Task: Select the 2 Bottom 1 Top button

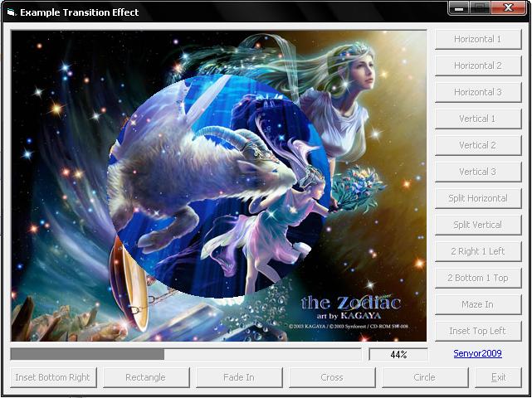Action: point(477,278)
